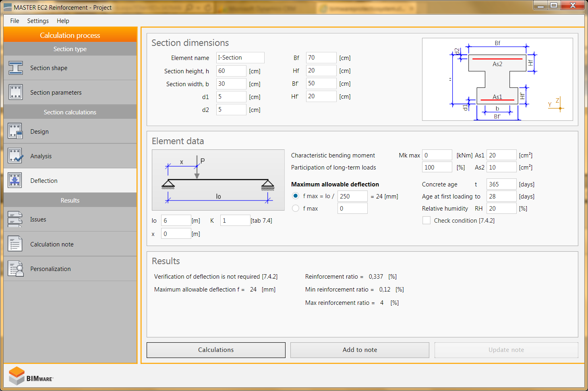The width and height of the screenshot is (588, 391).
Task: Click the Add to note button
Action: (360, 350)
